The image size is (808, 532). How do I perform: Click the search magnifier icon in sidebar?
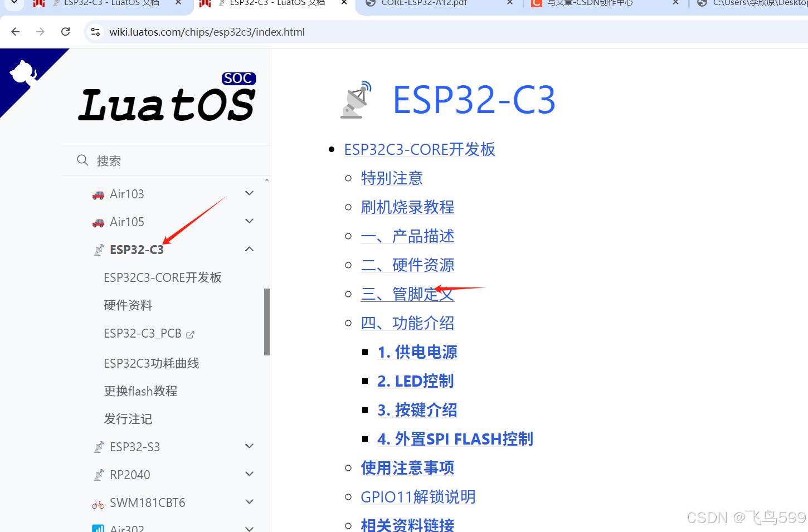(x=82, y=160)
